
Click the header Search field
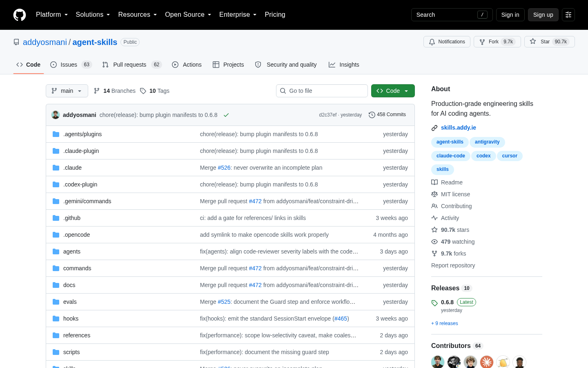[452, 15]
